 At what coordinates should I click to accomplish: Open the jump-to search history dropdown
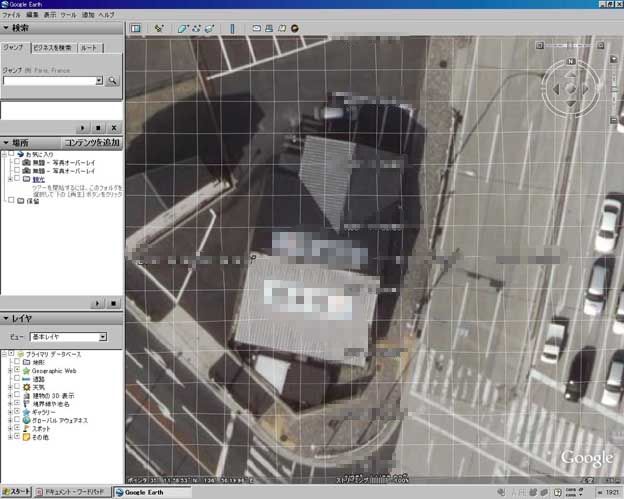tap(99, 81)
